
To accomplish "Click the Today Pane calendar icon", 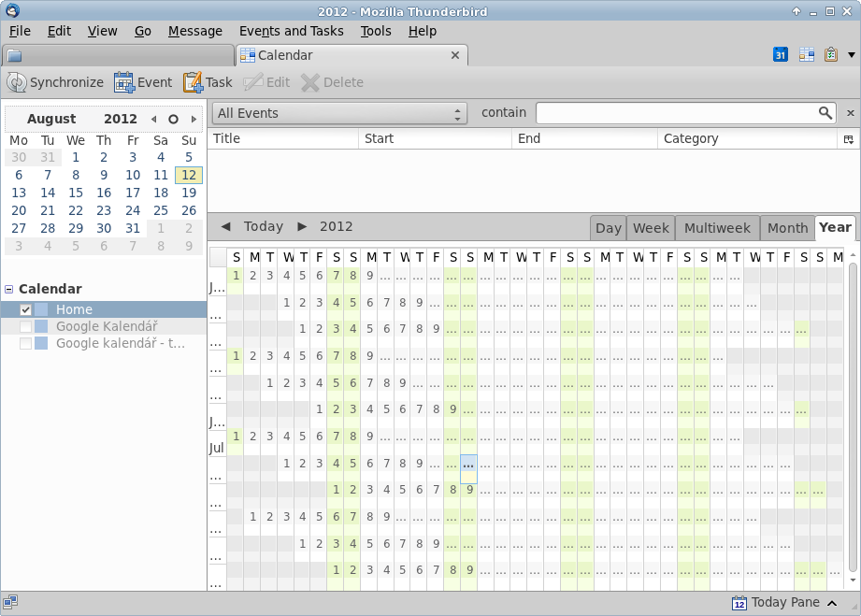I will [739, 603].
